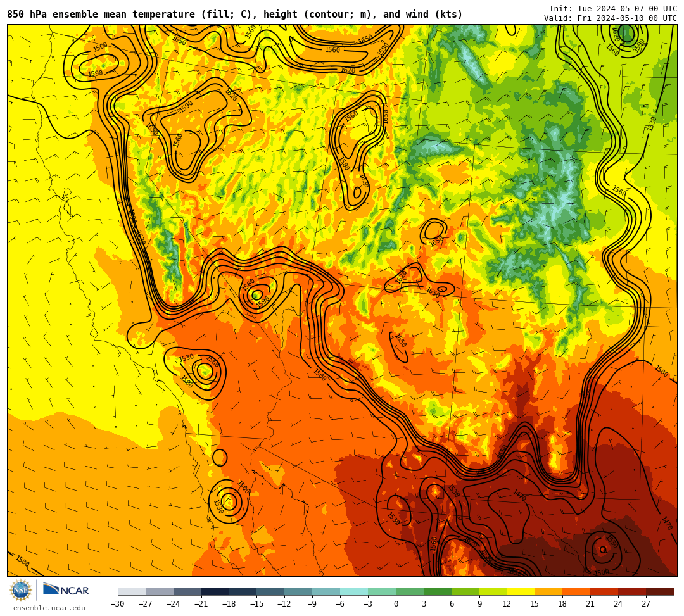This screenshot has width=684, height=616.
Task: Pick the green 0 to 3 colorbar swatch
Action: [x=410, y=591]
